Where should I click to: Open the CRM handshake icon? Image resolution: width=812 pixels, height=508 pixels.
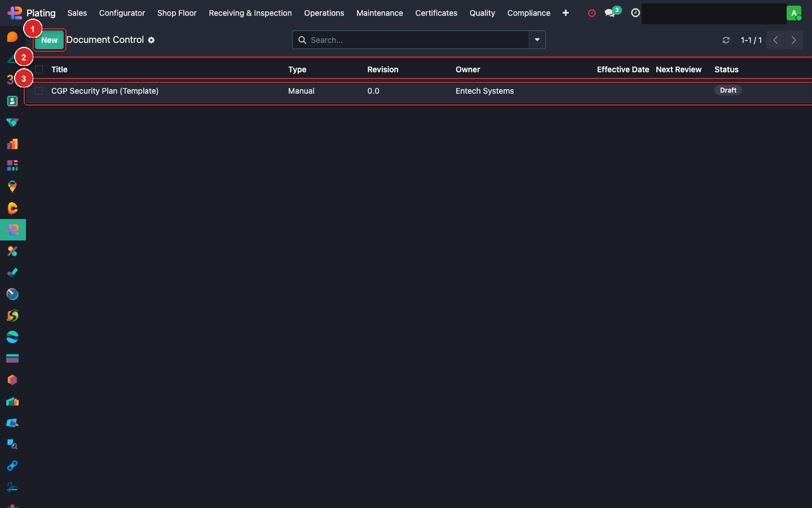(12, 122)
